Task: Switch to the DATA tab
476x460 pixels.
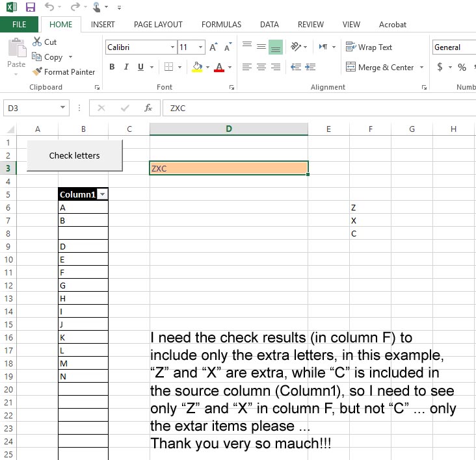Action: coord(269,25)
